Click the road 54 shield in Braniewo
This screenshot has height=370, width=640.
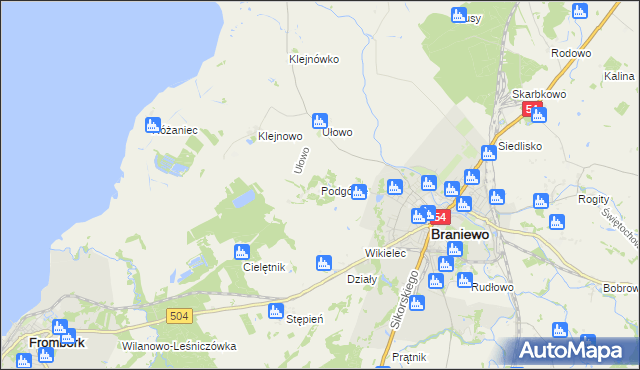tap(441, 217)
